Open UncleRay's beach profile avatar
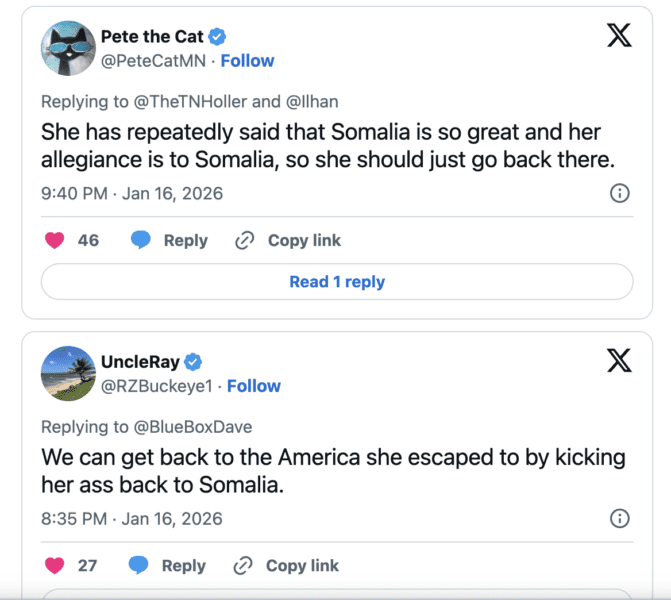 click(x=68, y=373)
